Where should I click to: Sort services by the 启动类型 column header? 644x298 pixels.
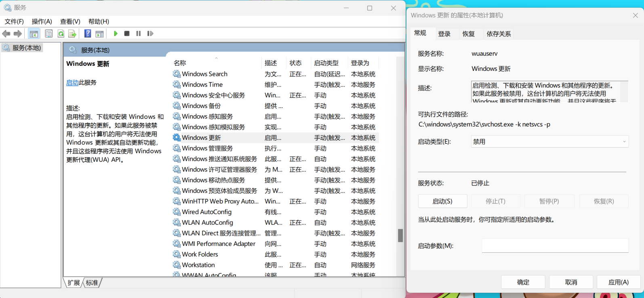coord(326,63)
